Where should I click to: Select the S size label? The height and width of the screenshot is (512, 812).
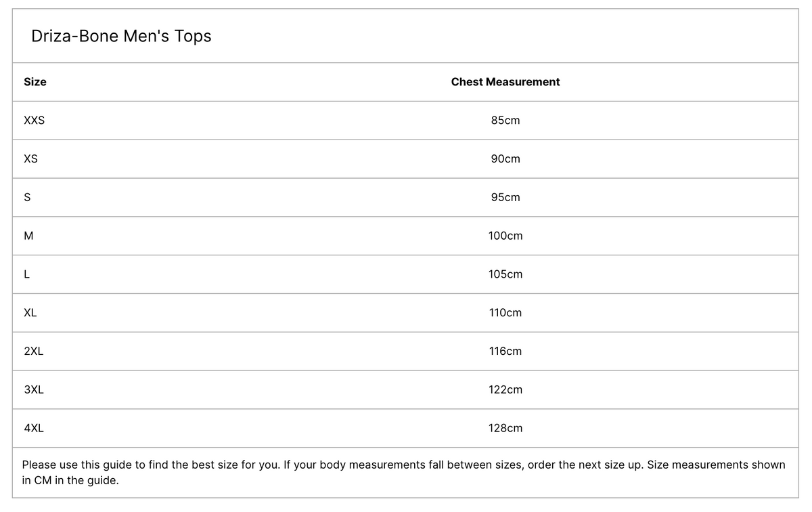[x=27, y=198]
